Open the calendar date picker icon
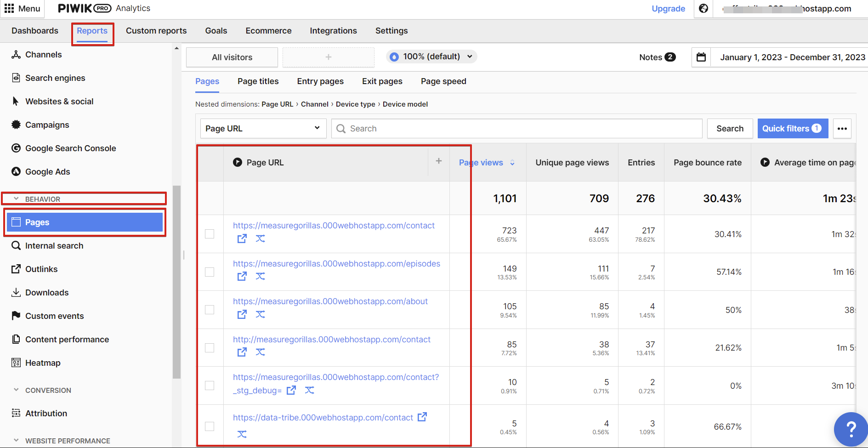 coord(701,57)
